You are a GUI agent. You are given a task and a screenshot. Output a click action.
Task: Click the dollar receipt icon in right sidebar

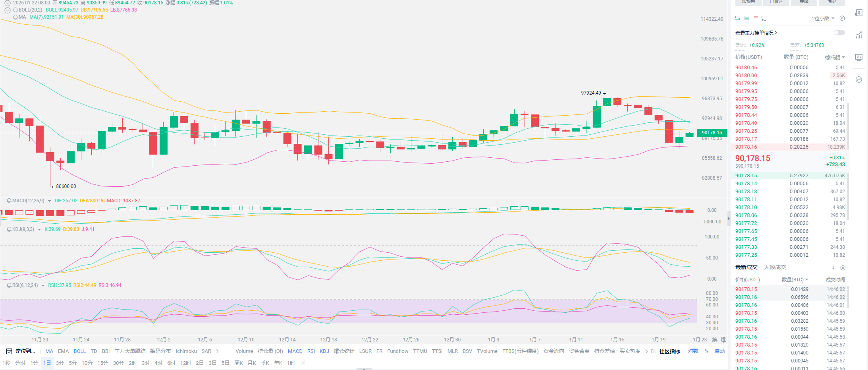(858, 13)
